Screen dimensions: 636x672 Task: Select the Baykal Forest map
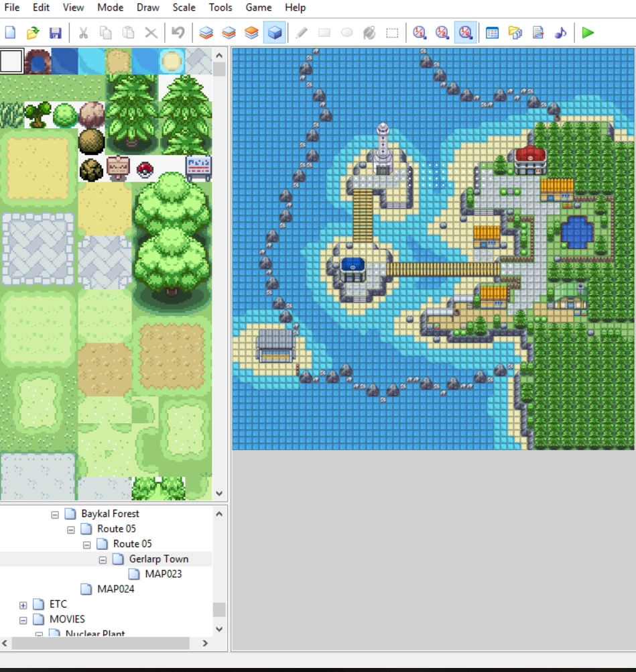[x=110, y=514]
